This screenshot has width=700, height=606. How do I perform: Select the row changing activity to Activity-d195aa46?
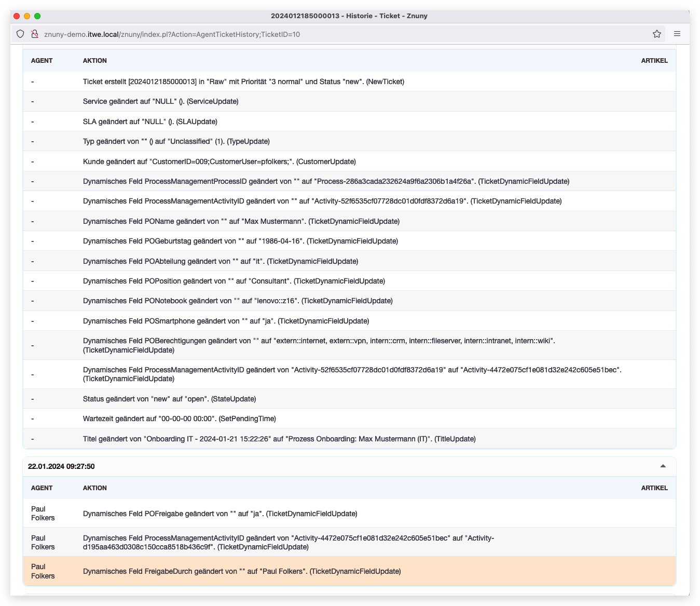point(349,543)
